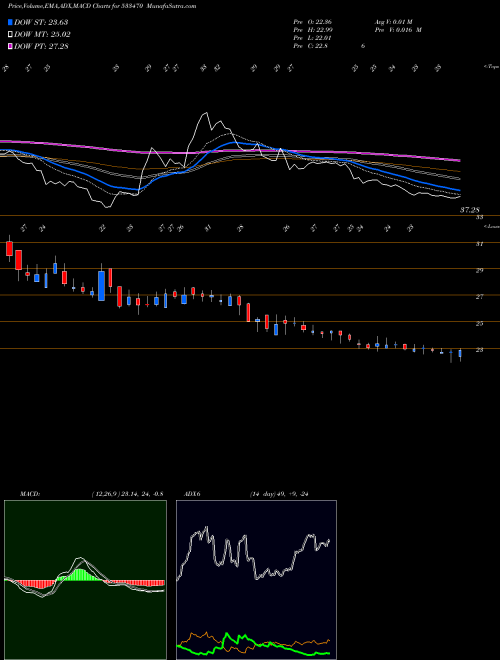This screenshot has height=660, width=500.
Task: Click the magenta DOW PT legend swatch
Action: [x=10, y=46]
